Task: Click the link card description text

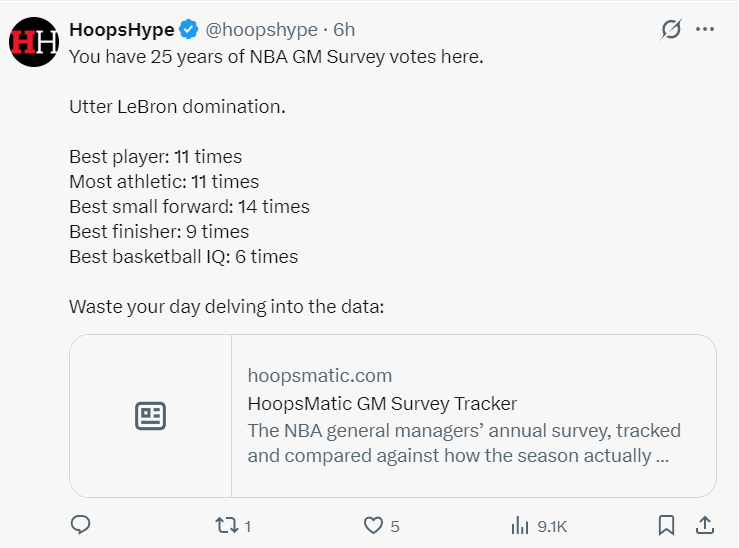Action: (464, 443)
